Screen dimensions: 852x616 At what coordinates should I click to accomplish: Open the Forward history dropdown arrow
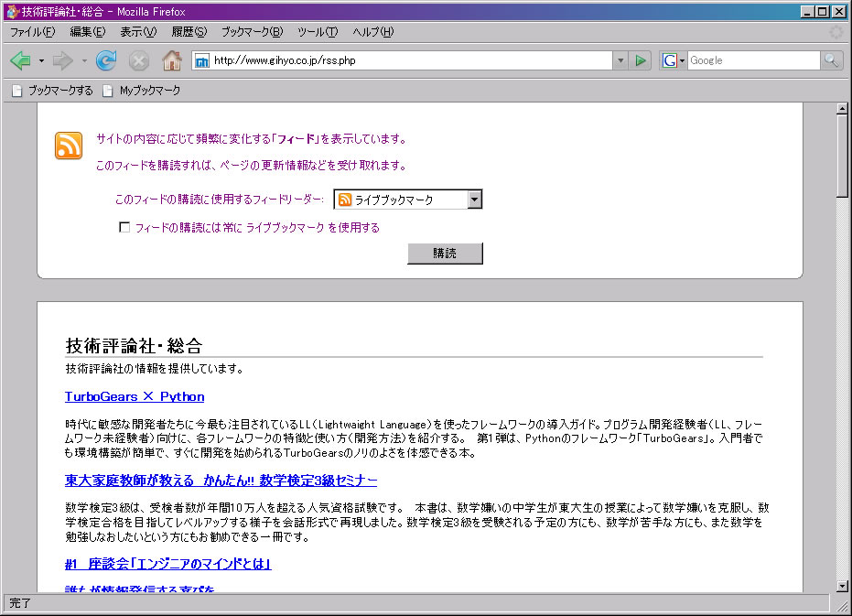click(x=84, y=61)
